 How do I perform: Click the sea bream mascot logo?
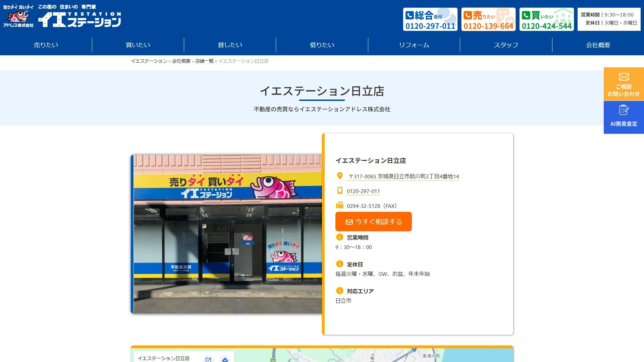pos(18,16)
